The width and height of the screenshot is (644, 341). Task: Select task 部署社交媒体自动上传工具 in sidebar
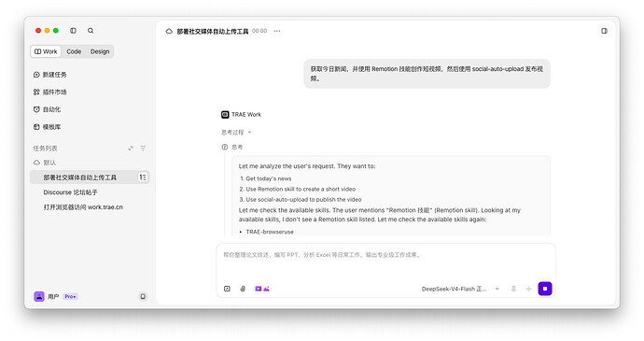(x=90, y=178)
